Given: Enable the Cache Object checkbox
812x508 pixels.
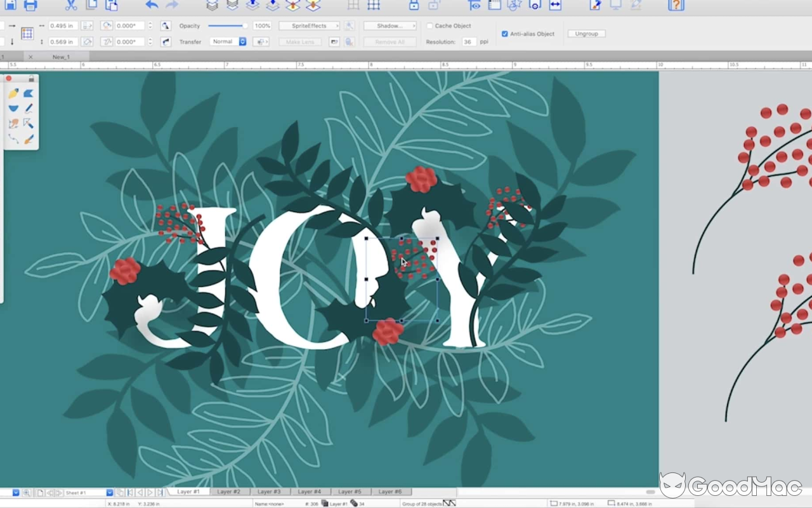Looking at the screenshot, I should pos(431,25).
